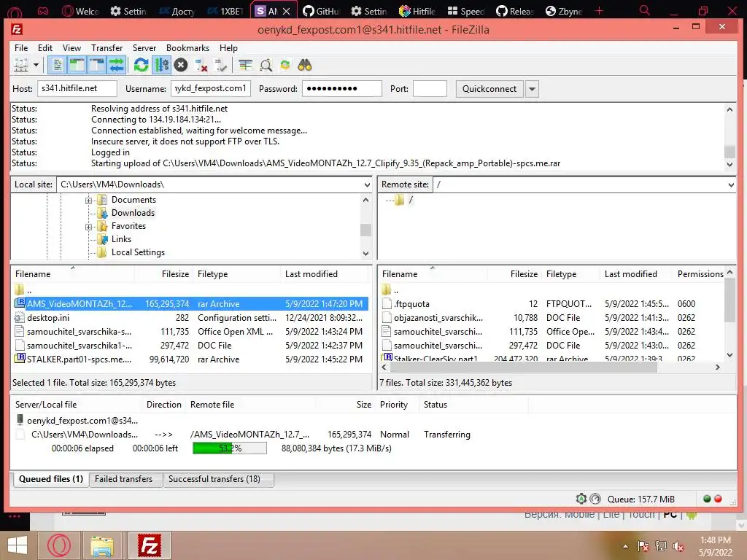Select STALKER.part01-spcs.me local file
The height and width of the screenshot is (560, 747).
(x=190, y=359)
